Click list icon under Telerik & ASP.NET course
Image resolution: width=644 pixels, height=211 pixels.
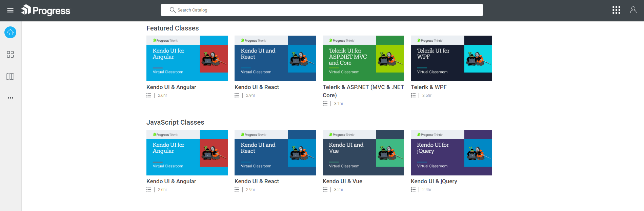[325, 104]
